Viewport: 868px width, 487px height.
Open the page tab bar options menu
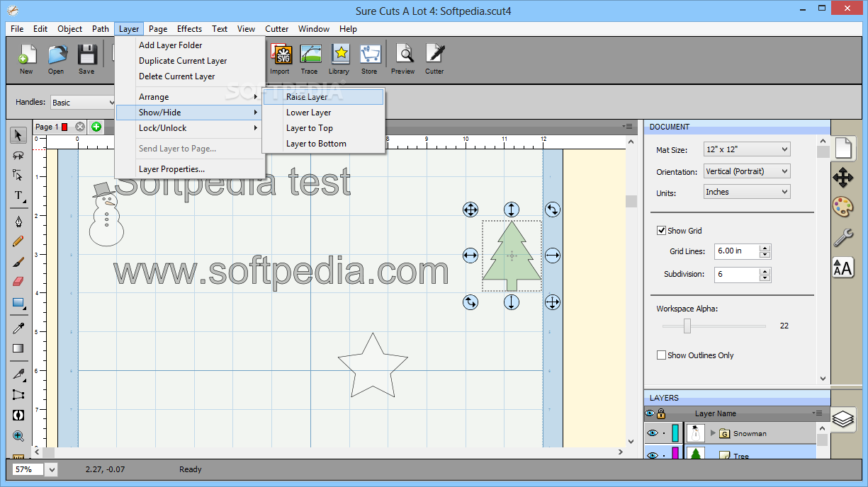(x=628, y=127)
